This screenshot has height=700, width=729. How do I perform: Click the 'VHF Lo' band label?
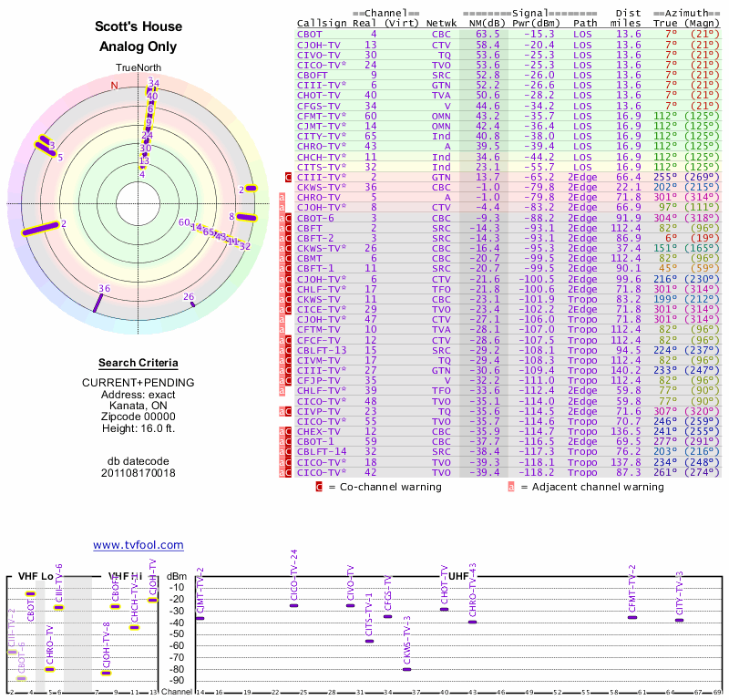36,576
